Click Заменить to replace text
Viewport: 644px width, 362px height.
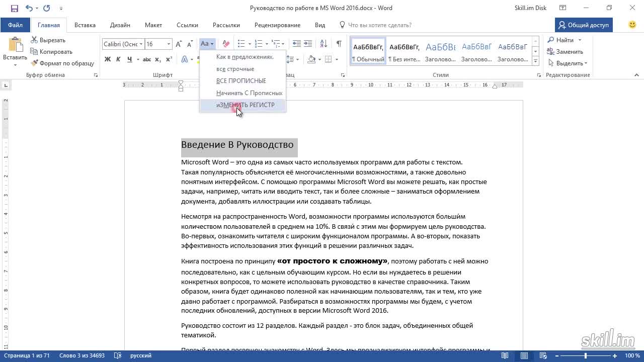(x=565, y=52)
